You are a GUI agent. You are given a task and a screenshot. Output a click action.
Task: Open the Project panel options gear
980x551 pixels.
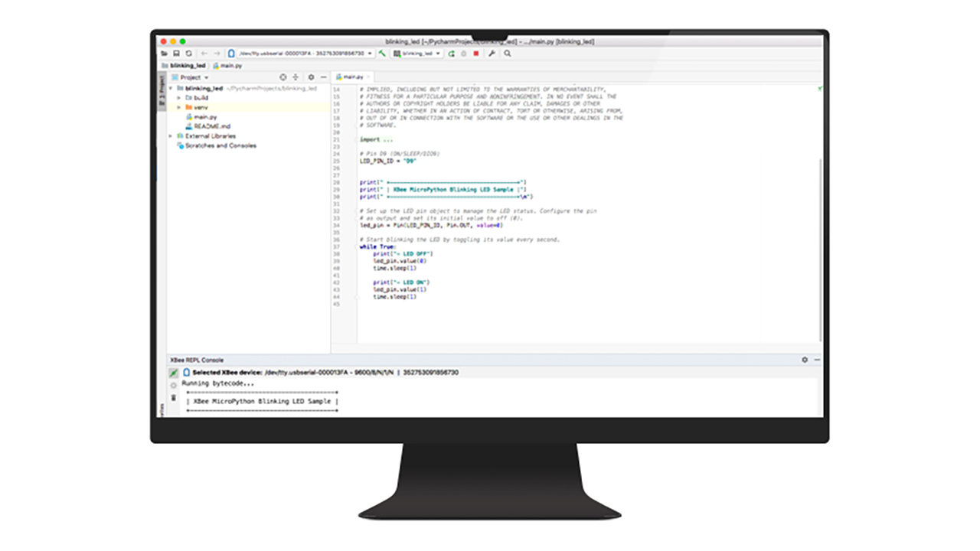point(311,77)
